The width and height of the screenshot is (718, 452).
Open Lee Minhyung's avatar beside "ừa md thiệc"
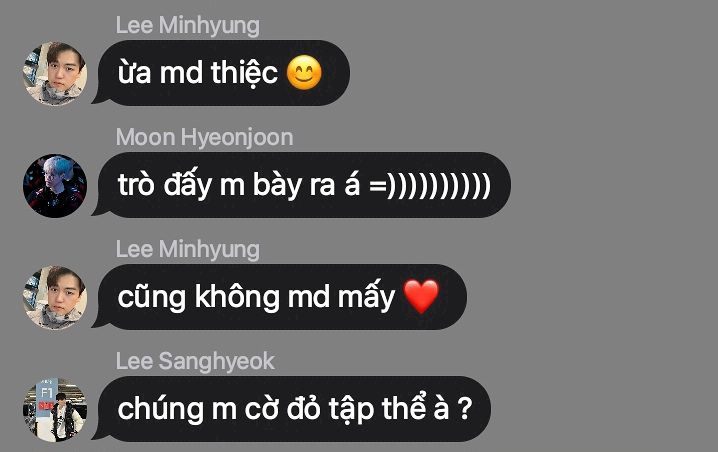coord(54,74)
